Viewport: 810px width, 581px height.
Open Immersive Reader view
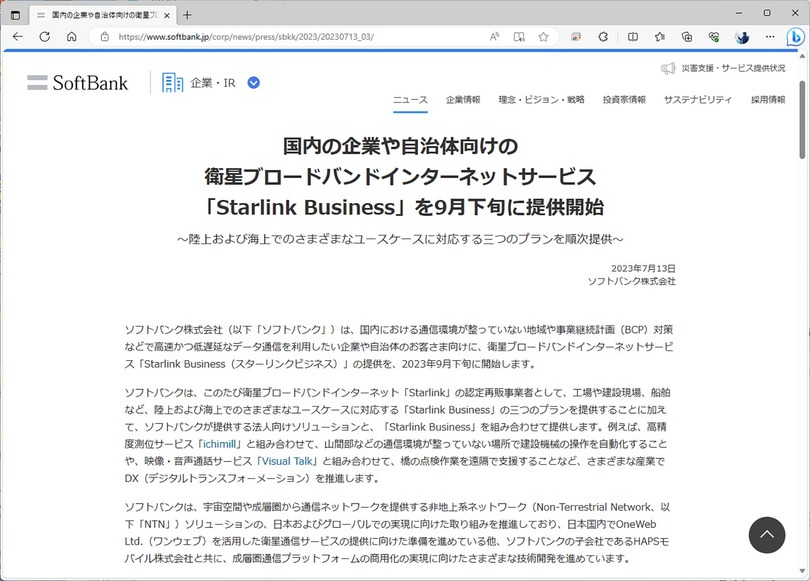click(519, 37)
